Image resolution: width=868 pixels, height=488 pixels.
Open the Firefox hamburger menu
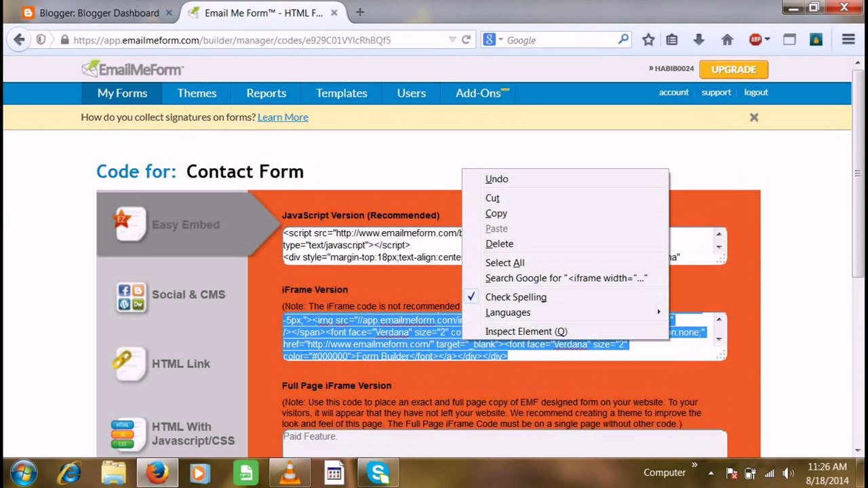(x=848, y=40)
